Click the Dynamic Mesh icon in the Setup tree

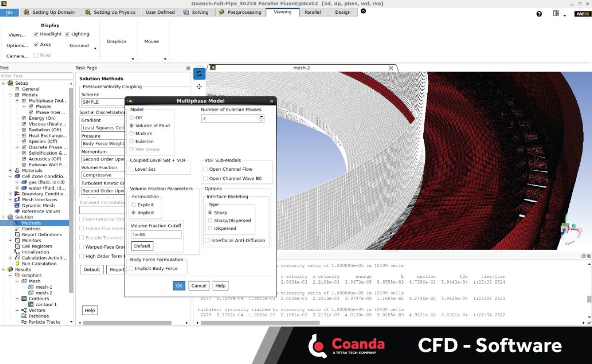coord(16,205)
